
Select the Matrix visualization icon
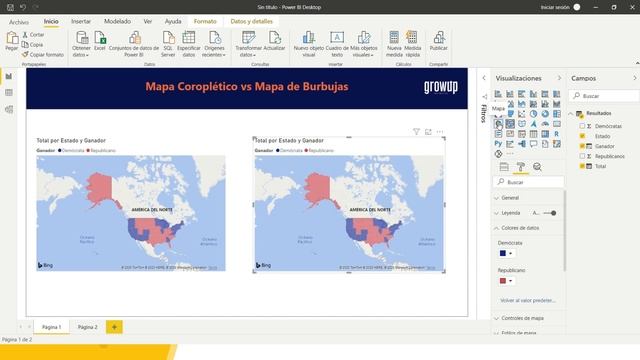tap(545, 134)
